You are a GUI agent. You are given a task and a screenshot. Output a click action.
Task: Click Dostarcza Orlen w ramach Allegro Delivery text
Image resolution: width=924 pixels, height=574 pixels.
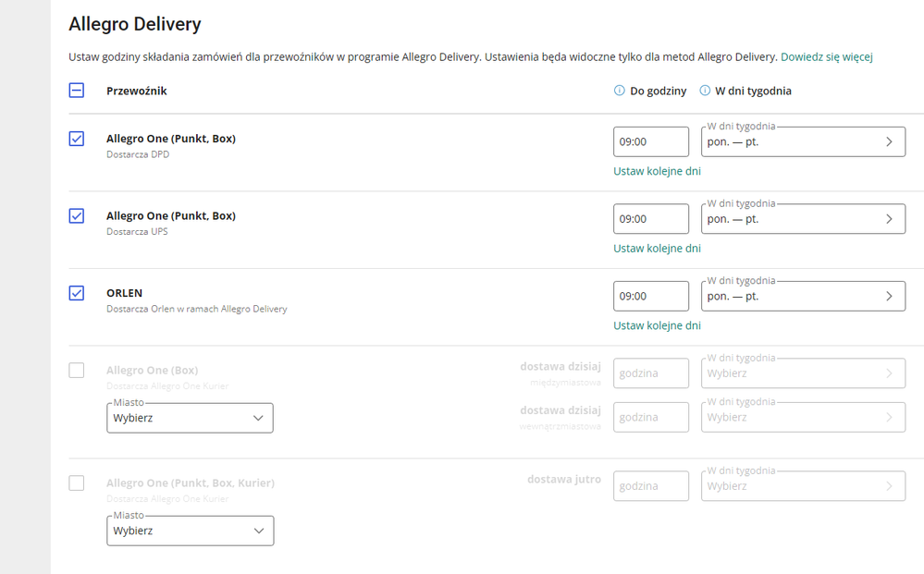pos(197,309)
